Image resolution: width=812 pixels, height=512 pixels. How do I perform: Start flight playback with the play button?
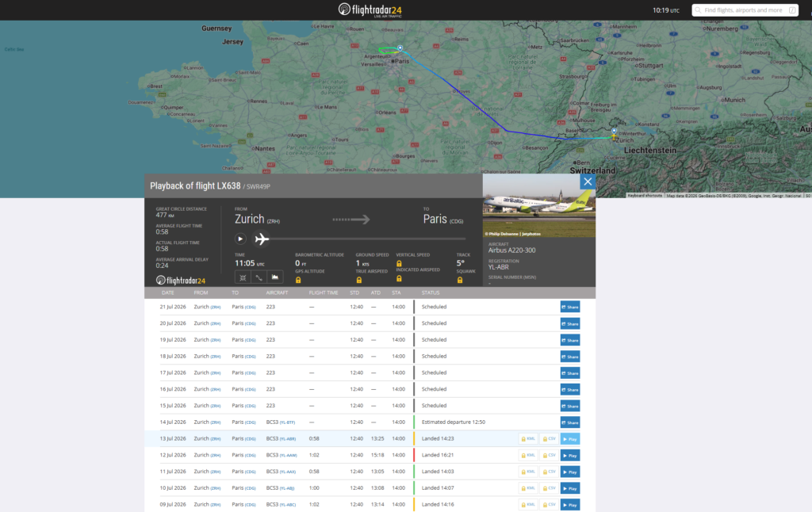tap(240, 239)
